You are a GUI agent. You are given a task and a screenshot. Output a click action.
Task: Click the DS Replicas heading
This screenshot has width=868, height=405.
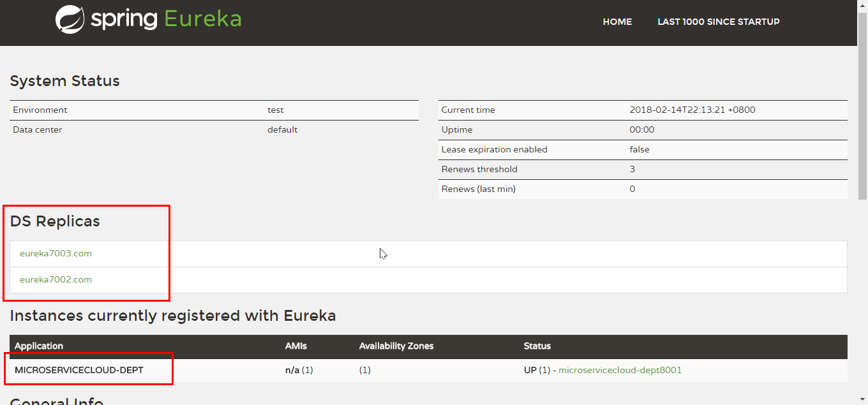[x=55, y=221]
